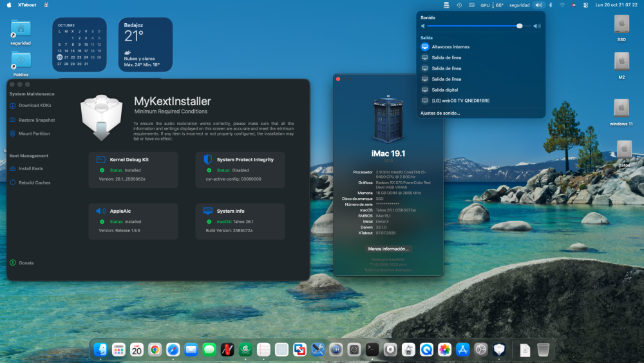Click the rabbit icon in the menu bar
The width and height of the screenshot is (644, 363).
[46, 5]
